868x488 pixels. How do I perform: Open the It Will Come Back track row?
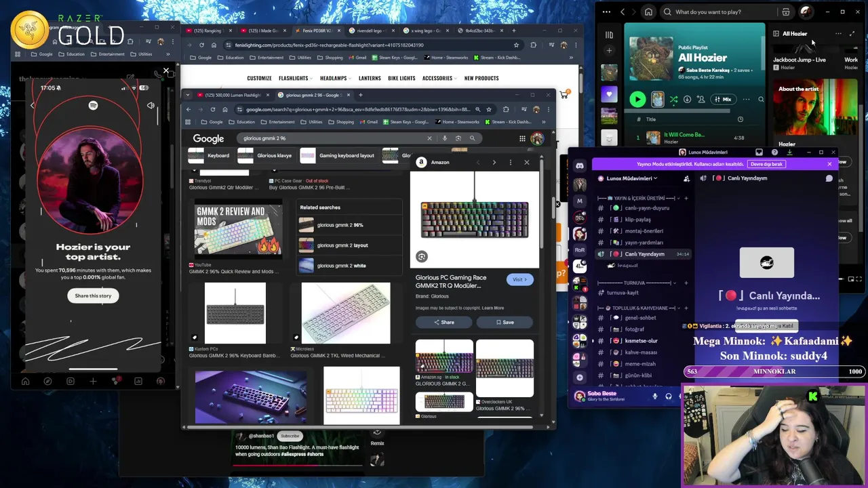pos(693,138)
